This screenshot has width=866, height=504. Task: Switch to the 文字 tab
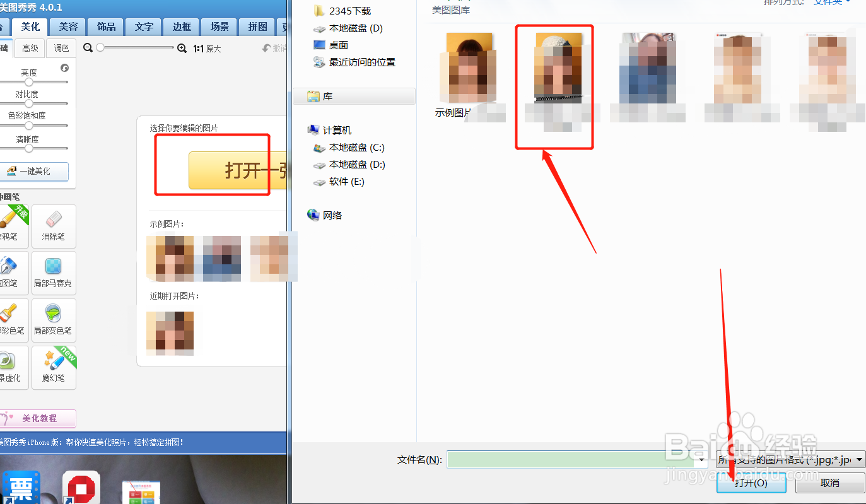144,26
